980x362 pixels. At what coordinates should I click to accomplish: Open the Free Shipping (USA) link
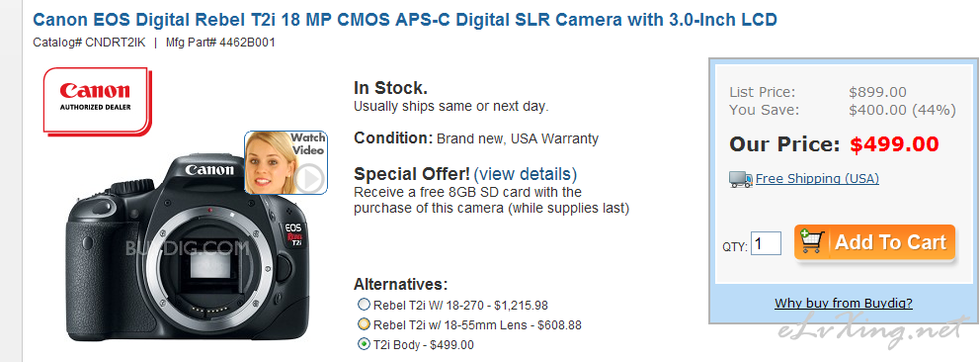(817, 179)
